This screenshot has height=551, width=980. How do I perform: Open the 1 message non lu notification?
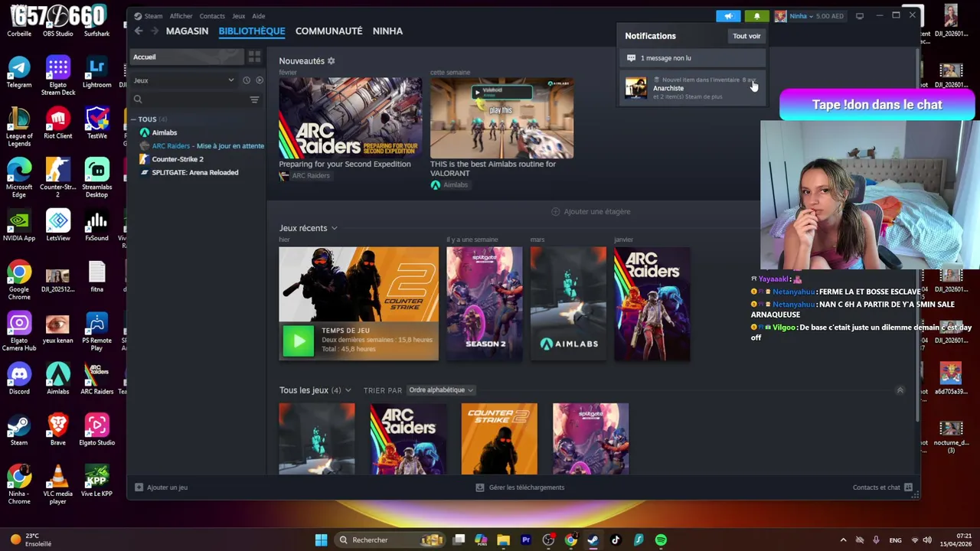coord(693,58)
